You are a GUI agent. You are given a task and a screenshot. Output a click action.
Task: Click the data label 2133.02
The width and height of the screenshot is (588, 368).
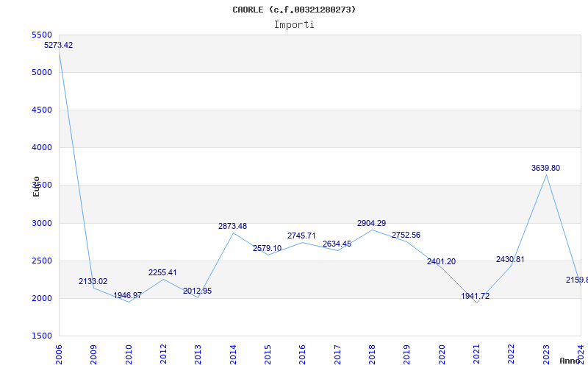click(x=93, y=281)
